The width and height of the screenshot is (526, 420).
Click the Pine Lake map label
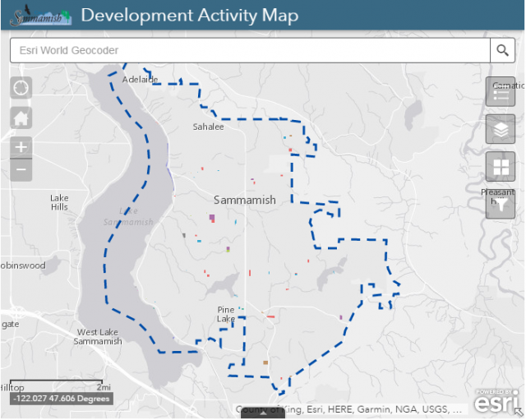coord(226,314)
